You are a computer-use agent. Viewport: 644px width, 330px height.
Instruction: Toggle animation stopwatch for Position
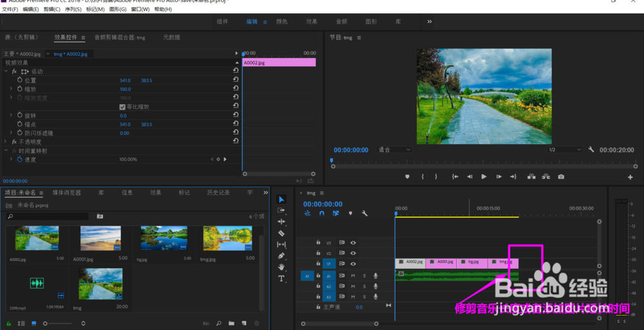20,80
